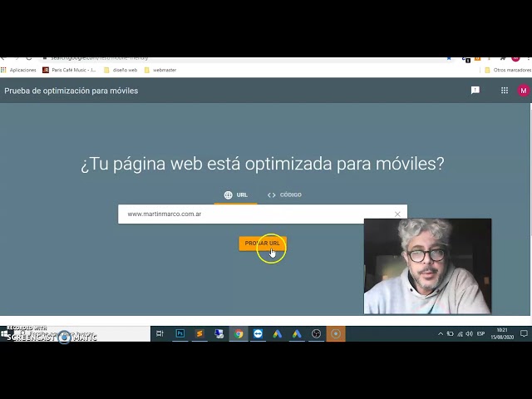Click the page's vertical scrollbar
The image size is (532, 399).
click(x=530, y=209)
